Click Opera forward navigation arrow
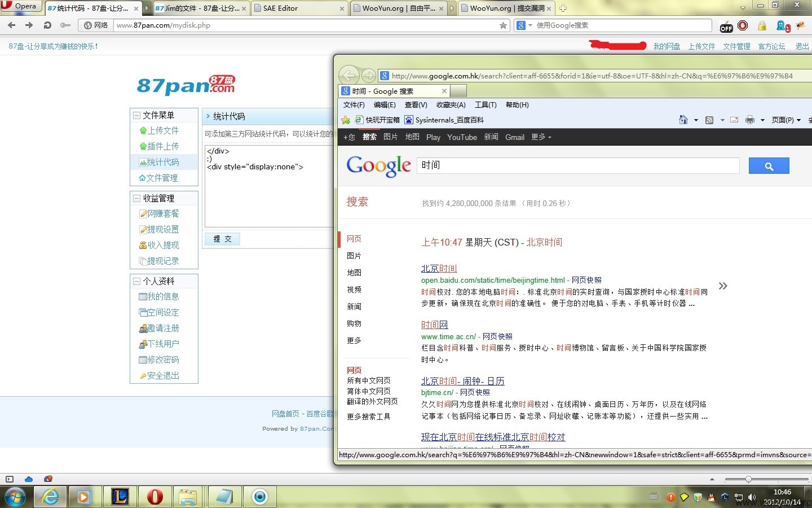The image size is (812, 508). [x=29, y=25]
